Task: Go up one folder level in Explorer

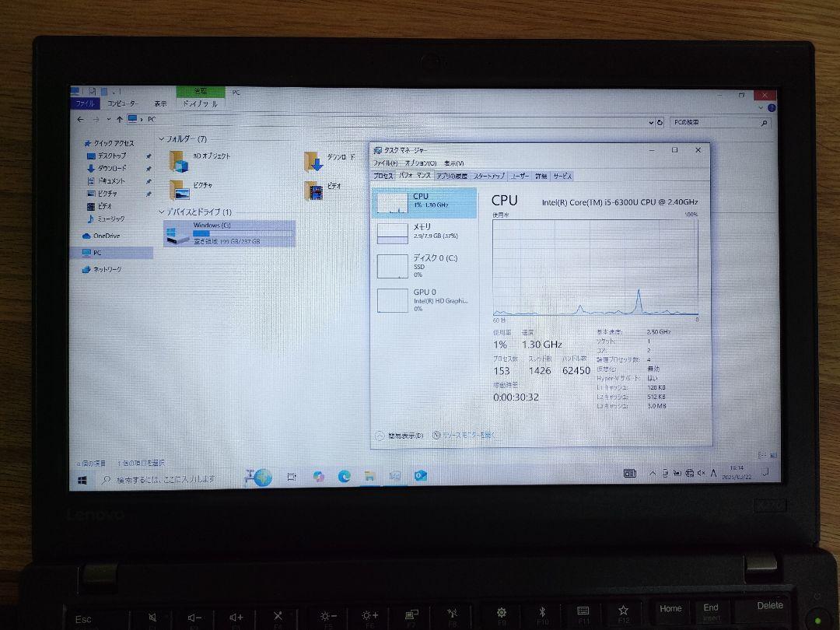Action: (x=120, y=119)
